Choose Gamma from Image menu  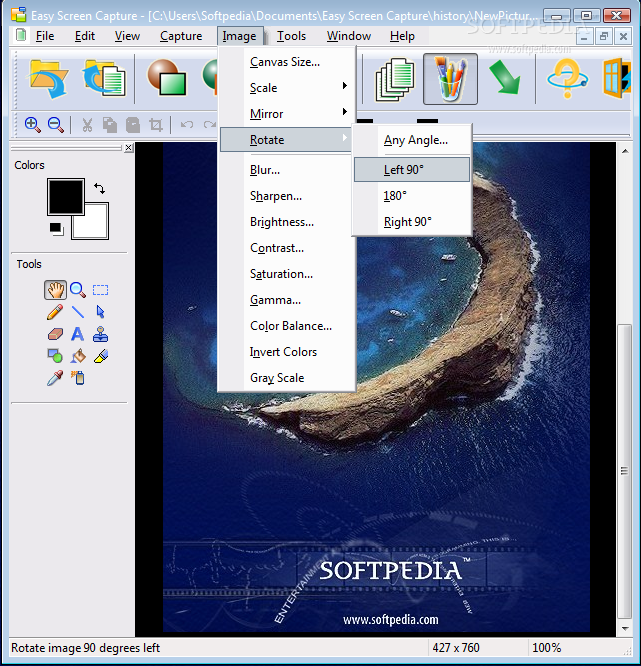coord(287,300)
